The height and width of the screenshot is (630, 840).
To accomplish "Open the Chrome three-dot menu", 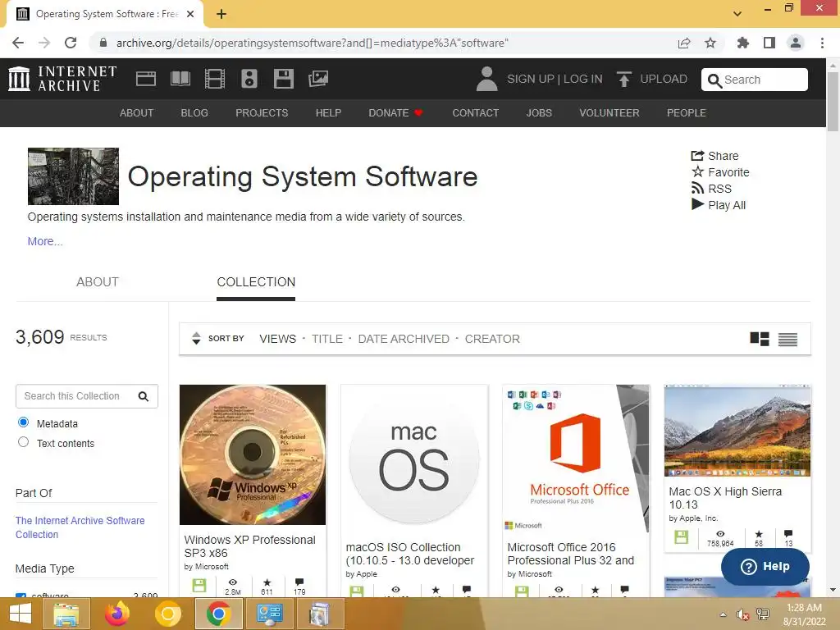I will pyautogui.click(x=822, y=43).
